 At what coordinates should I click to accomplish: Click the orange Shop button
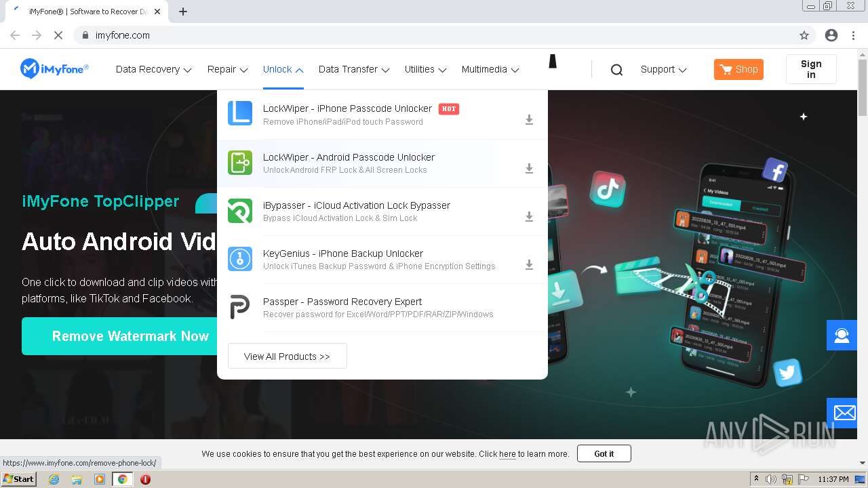coord(738,69)
